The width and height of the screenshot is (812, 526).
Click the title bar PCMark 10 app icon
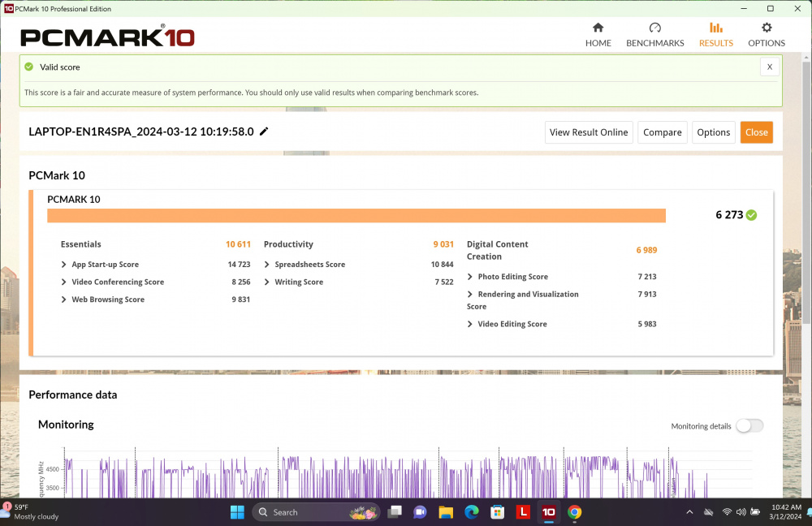pyautogui.click(x=9, y=9)
